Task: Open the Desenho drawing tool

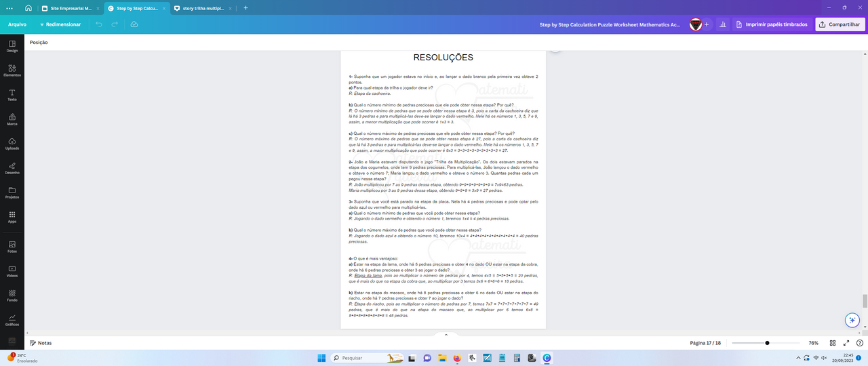Action: tap(12, 167)
